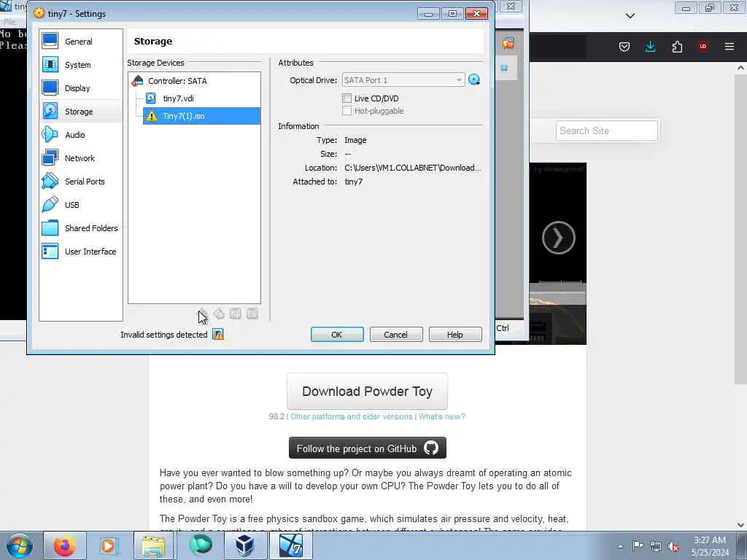Click the muted volume tray icon
The width and height of the screenshot is (747, 560).
click(673, 546)
